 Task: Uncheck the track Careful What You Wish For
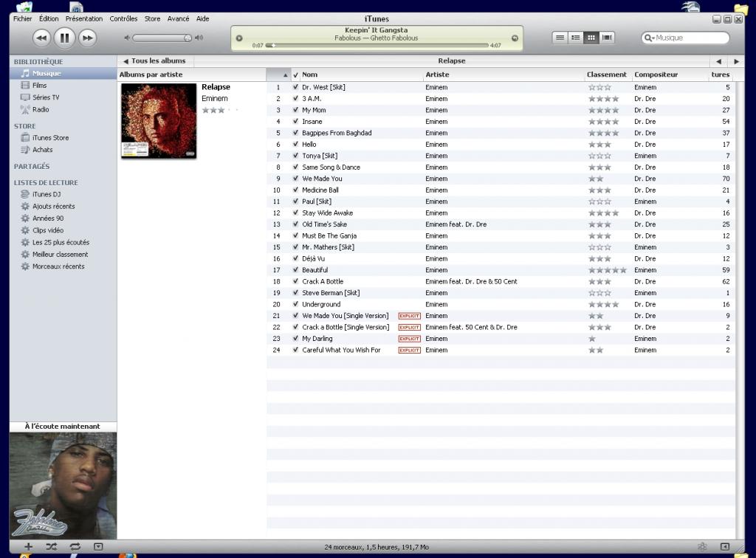coord(295,350)
